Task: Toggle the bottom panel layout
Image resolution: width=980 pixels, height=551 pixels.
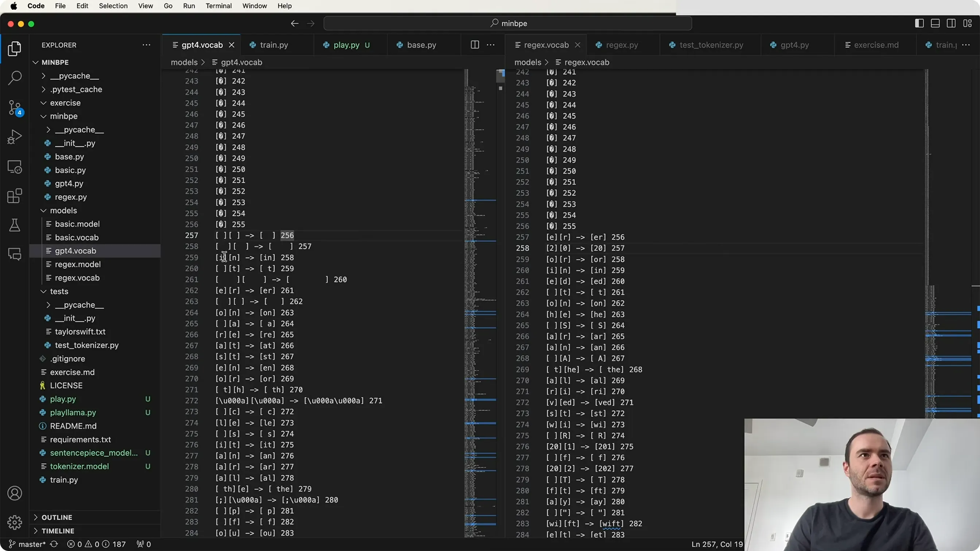Action: pyautogui.click(x=935, y=24)
